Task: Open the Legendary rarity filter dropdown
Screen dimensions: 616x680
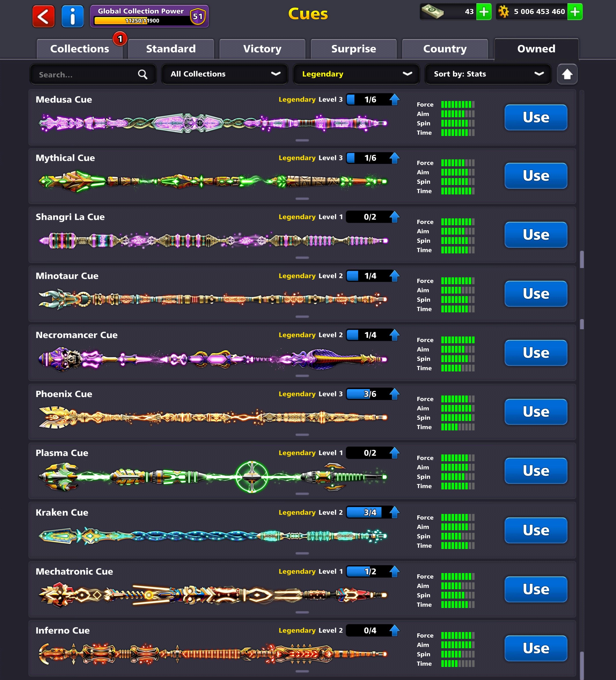Action: point(356,74)
